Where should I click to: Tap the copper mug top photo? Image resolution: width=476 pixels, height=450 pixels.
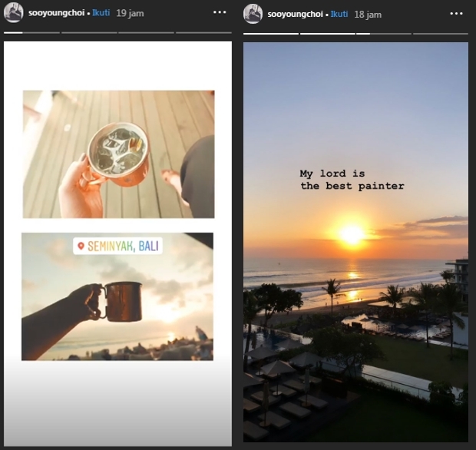(119, 154)
